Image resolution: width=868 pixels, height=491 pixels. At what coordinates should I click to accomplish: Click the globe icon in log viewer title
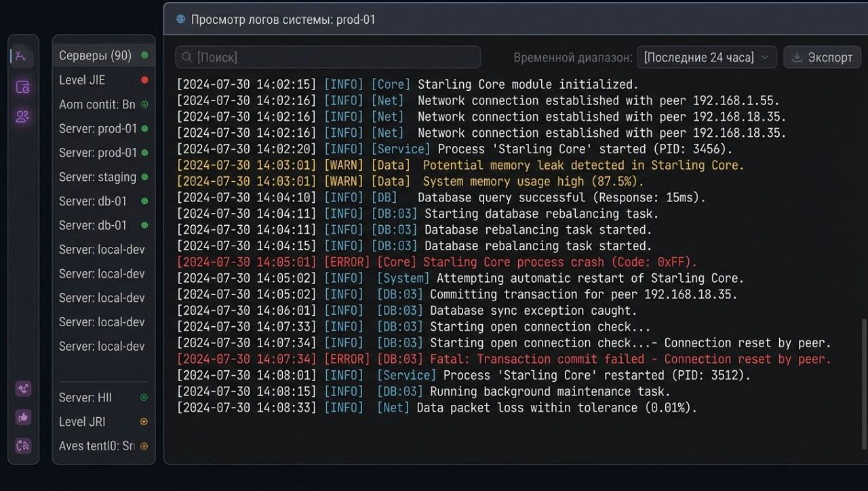pyautogui.click(x=180, y=19)
